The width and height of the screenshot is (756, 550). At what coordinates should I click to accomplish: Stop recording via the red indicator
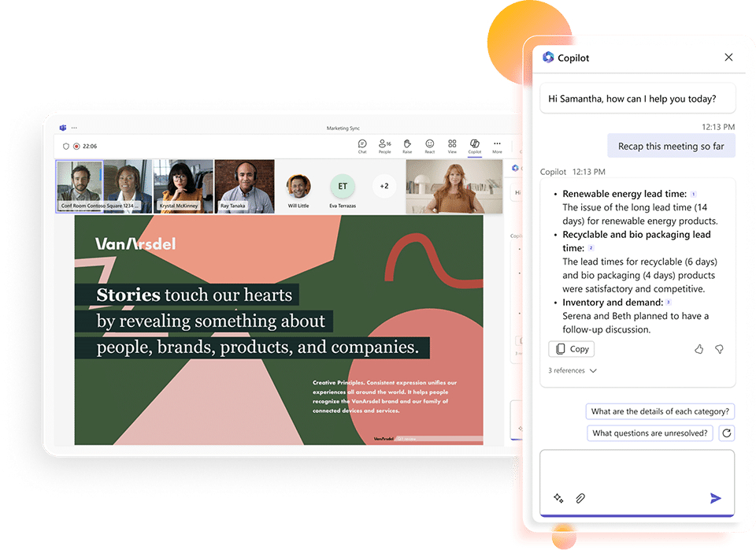click(x=75, y=146)
